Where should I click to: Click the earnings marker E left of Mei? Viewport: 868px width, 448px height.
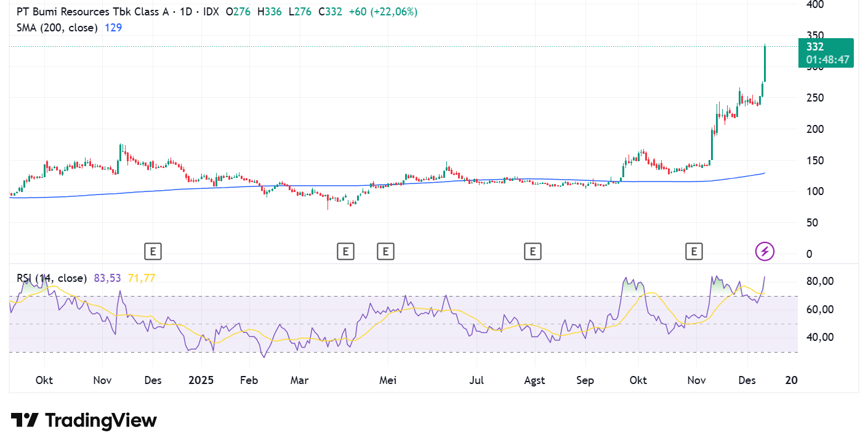[345, 251]
